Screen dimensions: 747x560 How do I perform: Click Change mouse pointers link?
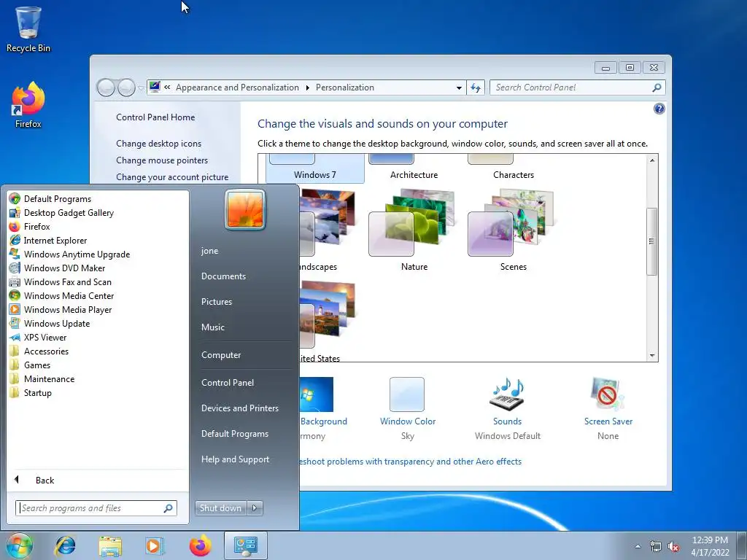pos(162,160)
